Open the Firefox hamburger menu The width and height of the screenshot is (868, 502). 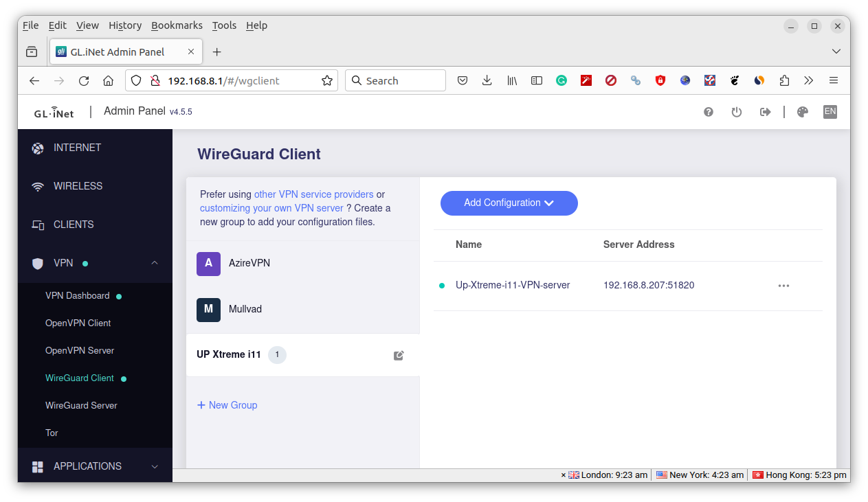coord(834,80)
